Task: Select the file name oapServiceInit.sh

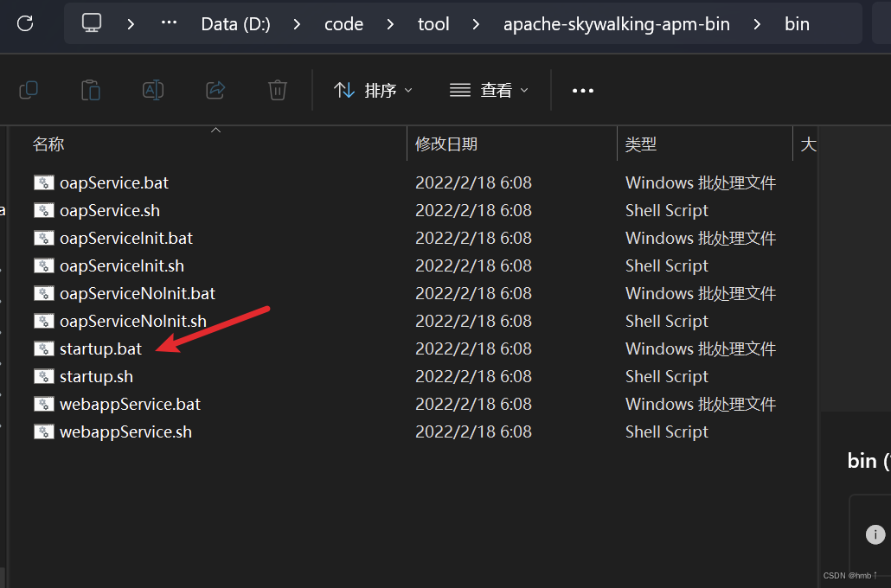Action: coord(122,265)
